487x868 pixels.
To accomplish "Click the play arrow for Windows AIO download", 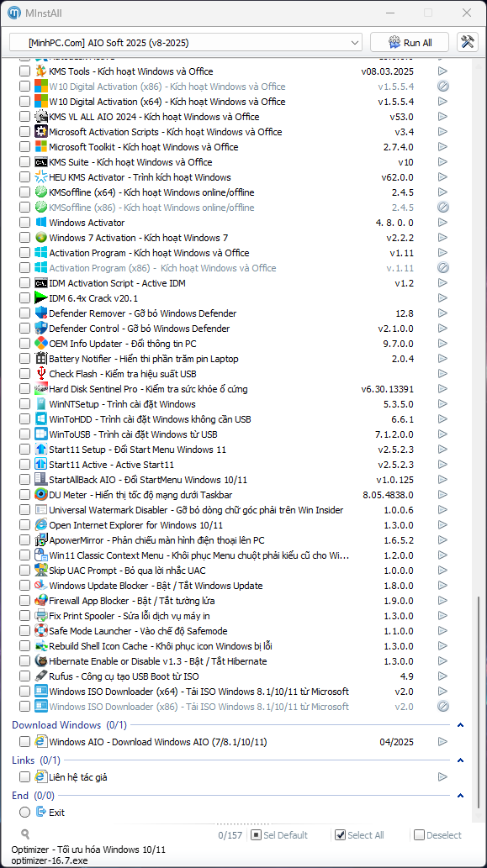I will pyautogui.click(x=442, y=742).
